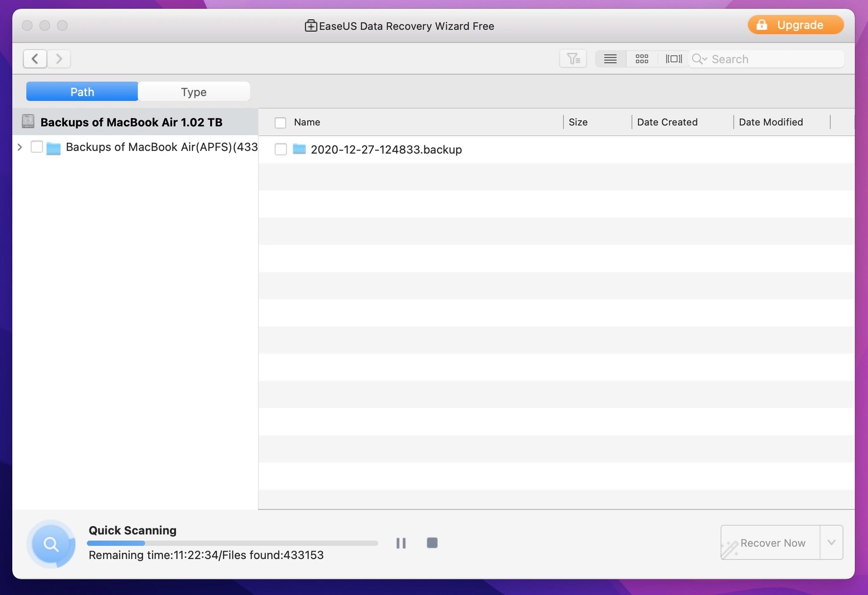Click the hard drive icon in sidebar
Screen dimensions: 868x595
click(28, 122)
